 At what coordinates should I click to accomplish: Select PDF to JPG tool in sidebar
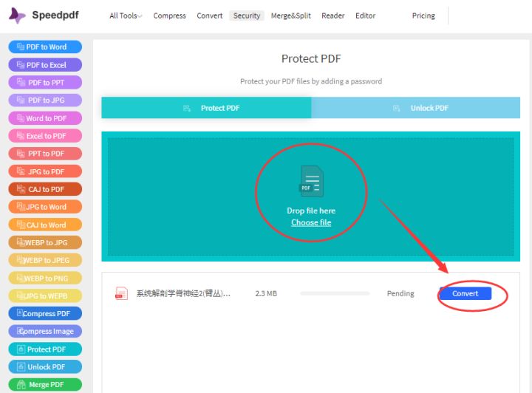[x=45, y=100]
